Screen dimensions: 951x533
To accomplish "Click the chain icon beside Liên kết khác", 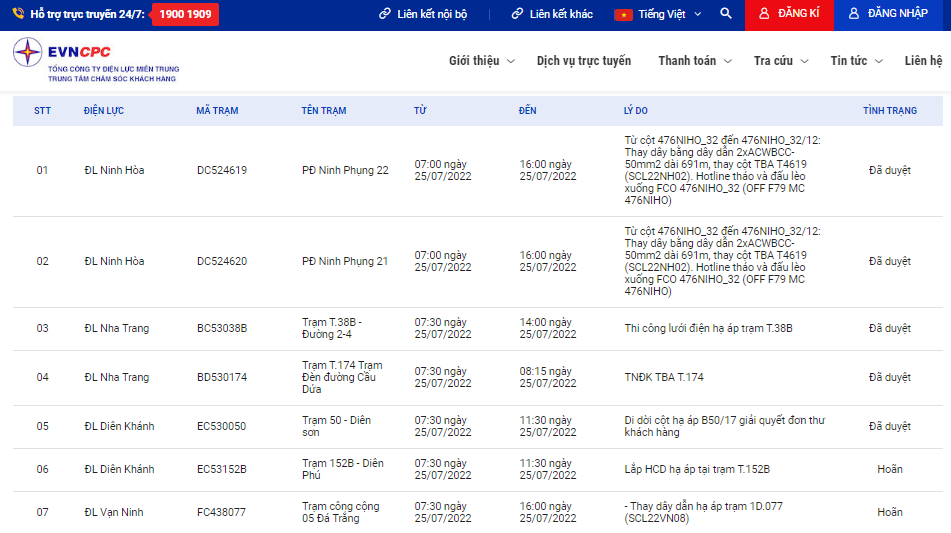I will point(518,14).
